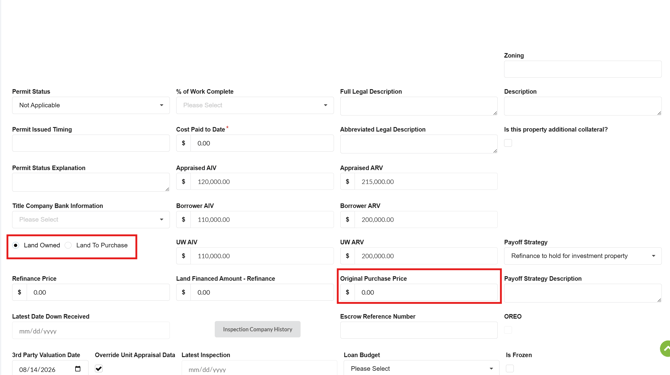The height and width of the screenshot is (375, 670).
Task: Open Title Company Bank Information dropdown
Action: [91, 220]
